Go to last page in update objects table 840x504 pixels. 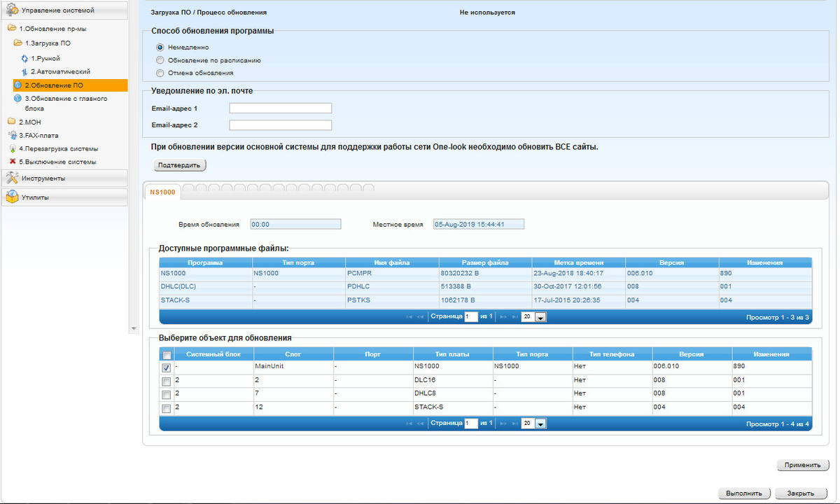point(514,423)
